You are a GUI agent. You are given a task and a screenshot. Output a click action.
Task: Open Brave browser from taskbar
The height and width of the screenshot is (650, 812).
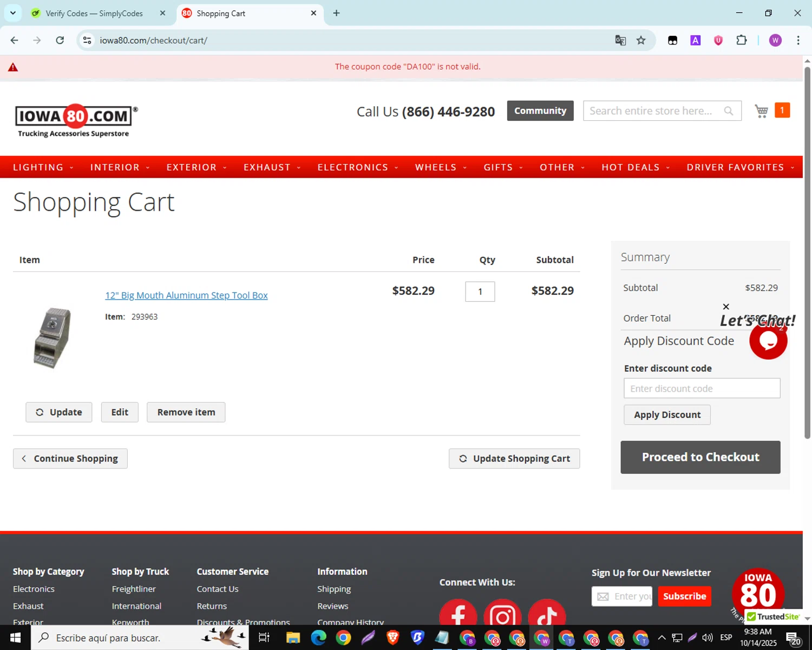tap(393, 638)
